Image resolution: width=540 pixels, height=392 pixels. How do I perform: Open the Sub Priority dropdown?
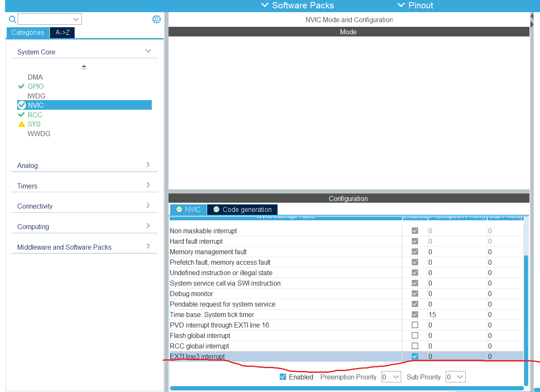tap(455, 377)
